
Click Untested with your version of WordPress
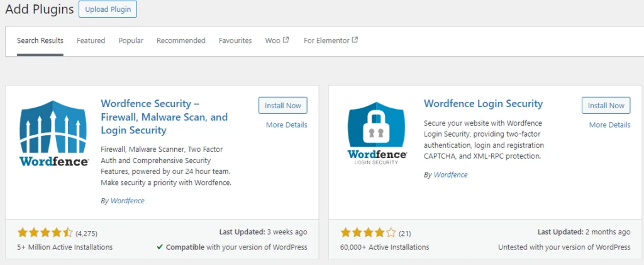pyautogui.click(x=564, y=247)
